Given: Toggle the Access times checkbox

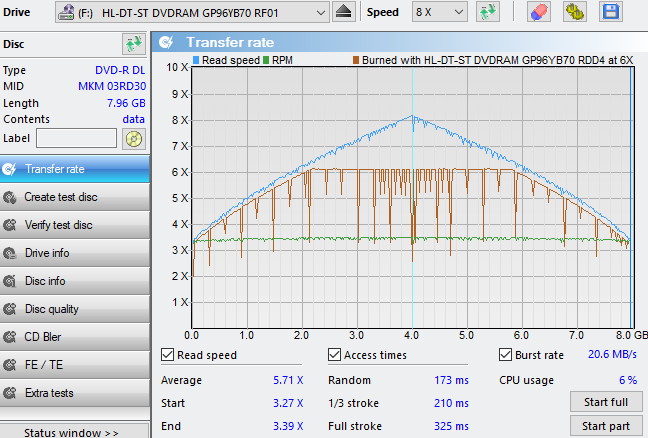Looking at the screenshot, I should click(x=335, y=354).
